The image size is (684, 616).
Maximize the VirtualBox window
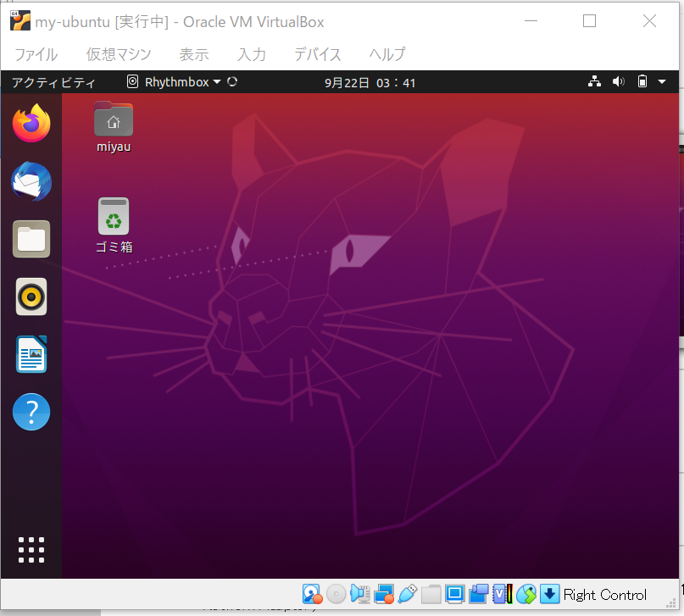tap(589, 20)
